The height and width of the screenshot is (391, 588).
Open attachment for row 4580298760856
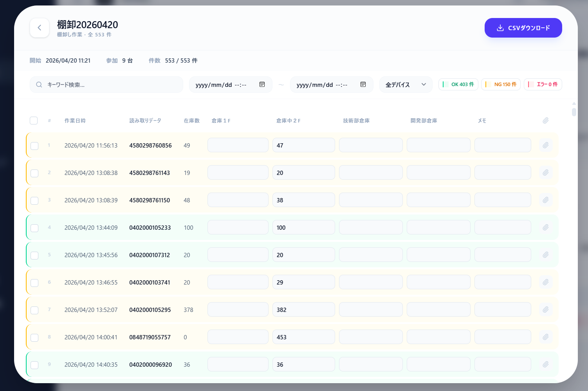pos(546,145)
